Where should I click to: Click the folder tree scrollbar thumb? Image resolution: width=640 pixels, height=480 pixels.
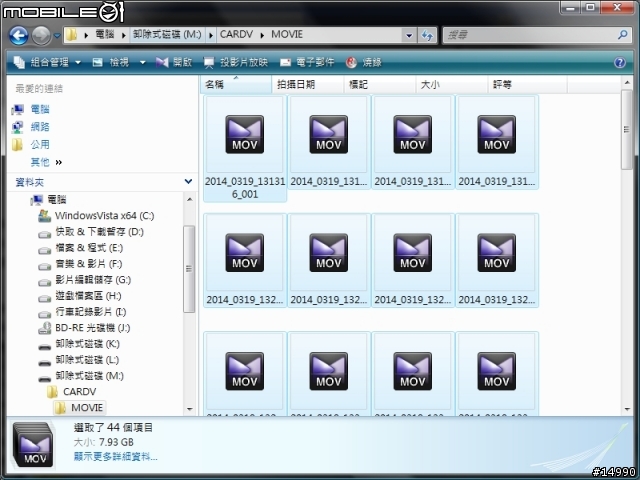point(189,269)
